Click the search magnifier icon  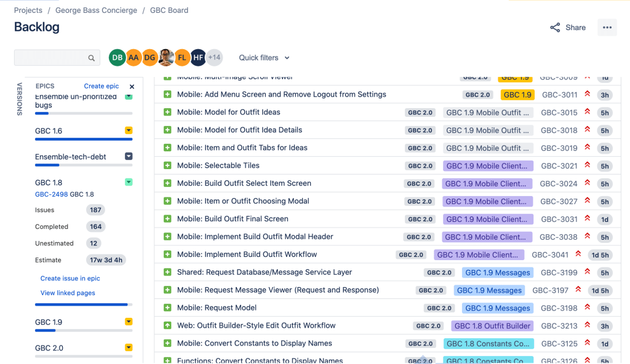tap(92, 58)
